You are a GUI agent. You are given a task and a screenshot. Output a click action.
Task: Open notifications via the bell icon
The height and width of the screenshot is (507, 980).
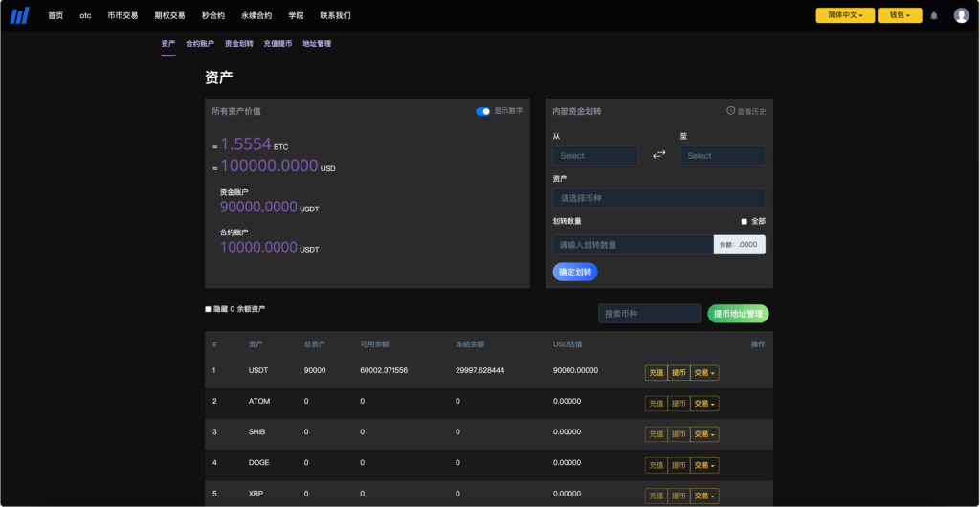[x=934, y=15]
